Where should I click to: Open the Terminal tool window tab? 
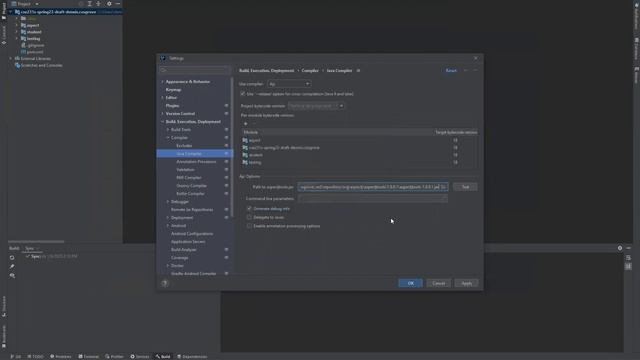pos(89,357)
